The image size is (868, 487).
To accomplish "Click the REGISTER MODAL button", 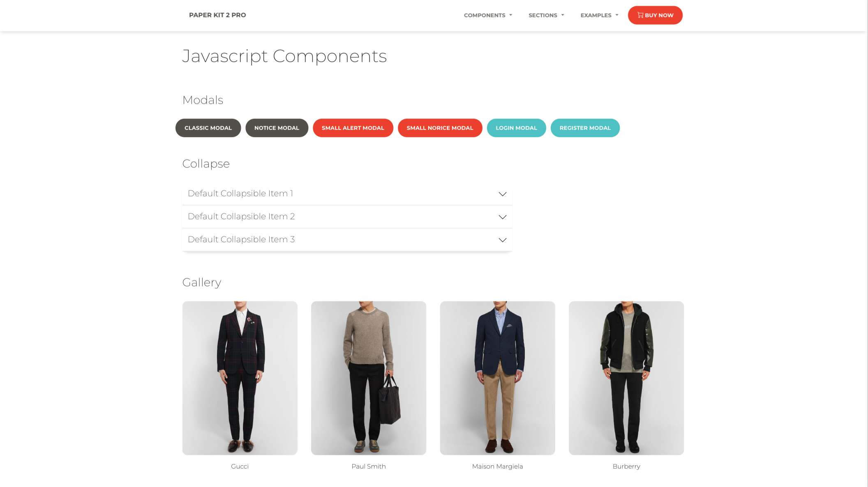I will click(585, 128).
